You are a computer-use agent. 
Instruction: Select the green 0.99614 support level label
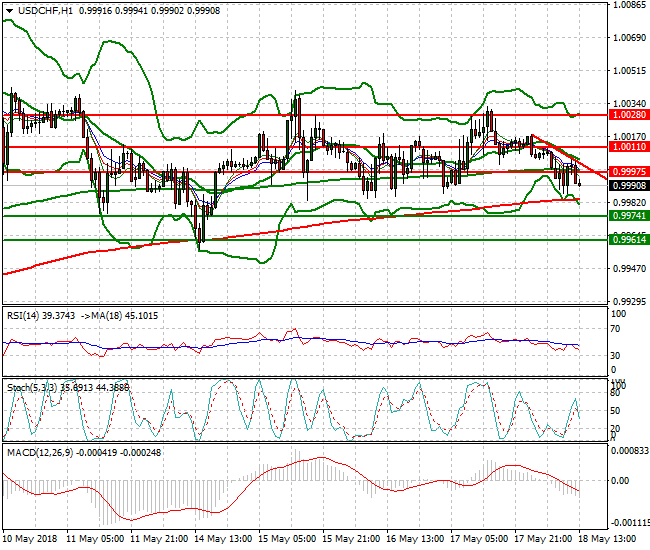point(629,240)
